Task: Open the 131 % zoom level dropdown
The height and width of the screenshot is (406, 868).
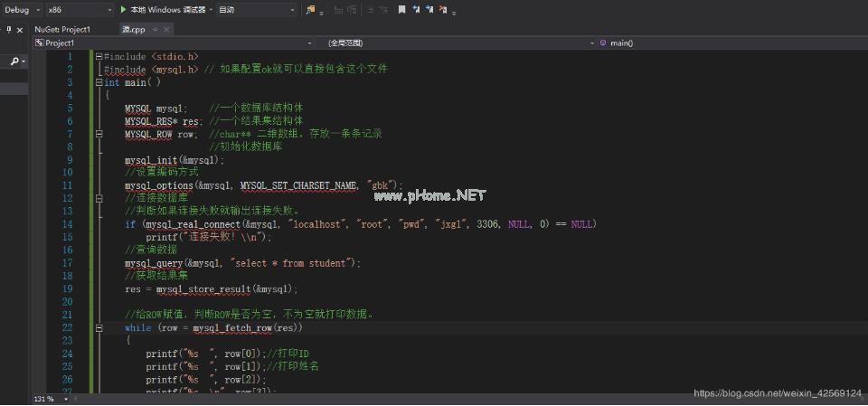Action: pyautogui.click(x=51, y=399)
